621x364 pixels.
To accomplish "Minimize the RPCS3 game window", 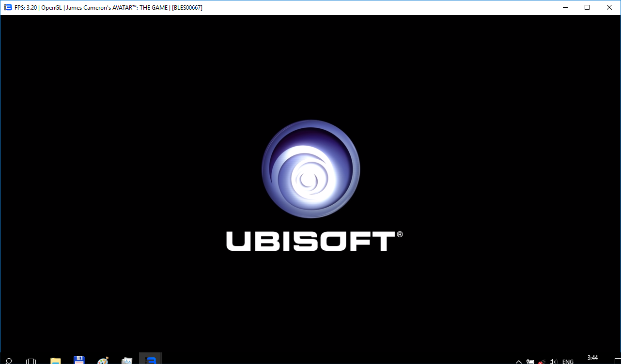I will 565,7.
